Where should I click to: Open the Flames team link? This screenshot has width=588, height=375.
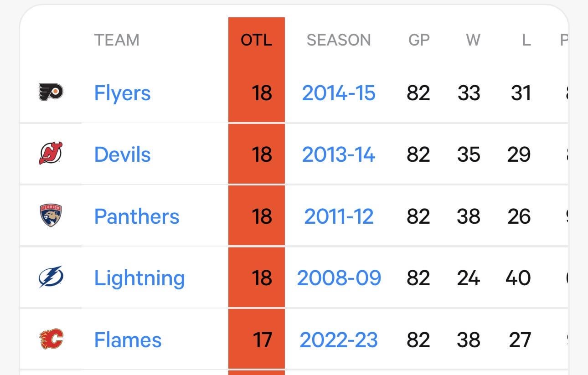128,340
